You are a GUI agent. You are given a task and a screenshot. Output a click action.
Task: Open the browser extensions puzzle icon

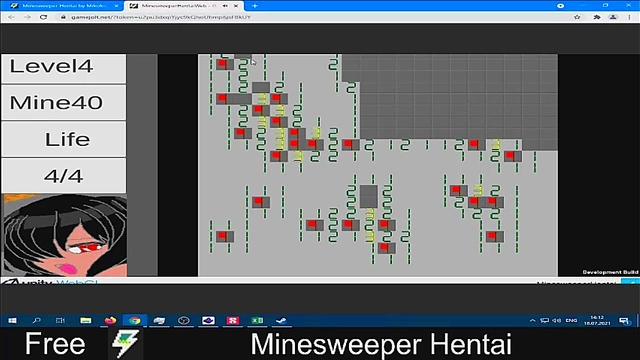[597, 17]
